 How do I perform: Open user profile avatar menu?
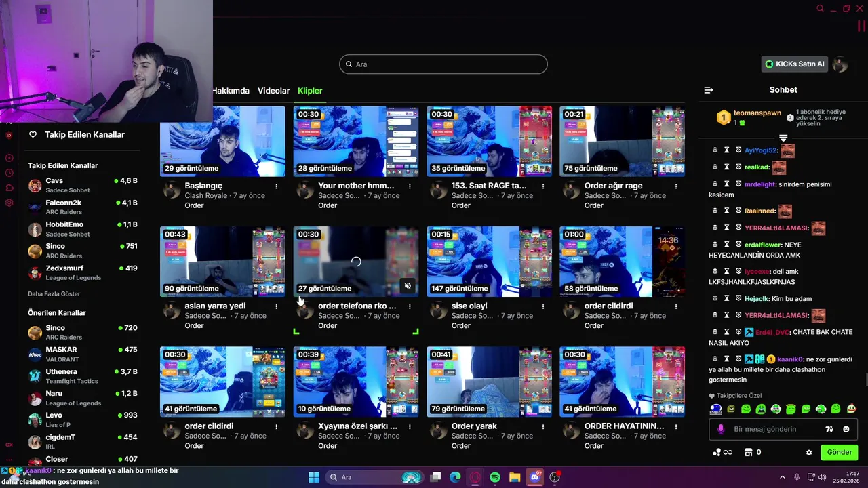click(840, 64)
